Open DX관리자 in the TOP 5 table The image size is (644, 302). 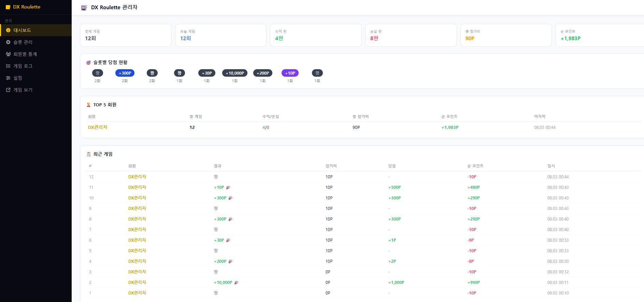[98, 127]
